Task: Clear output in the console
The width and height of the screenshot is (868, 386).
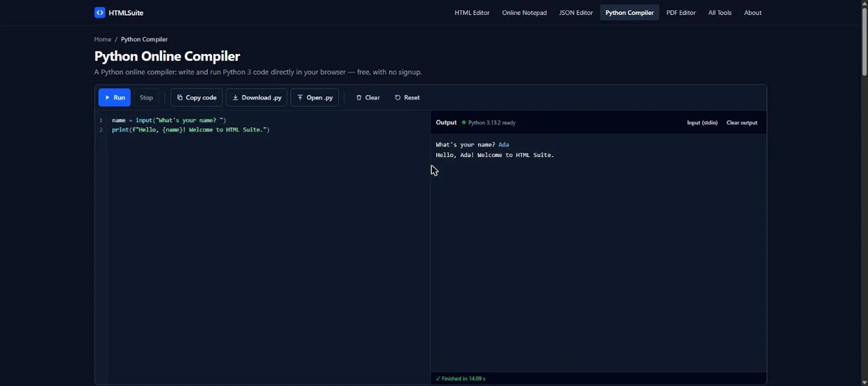Action: (742, 123)
